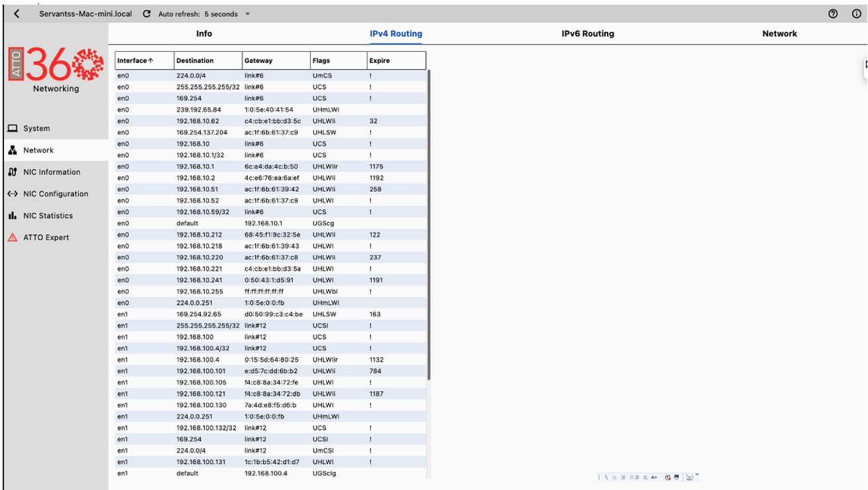This screenshot has width=868, height=490.
Task: Select destination 192.168.100.4/32
Action: click(203, 348)
